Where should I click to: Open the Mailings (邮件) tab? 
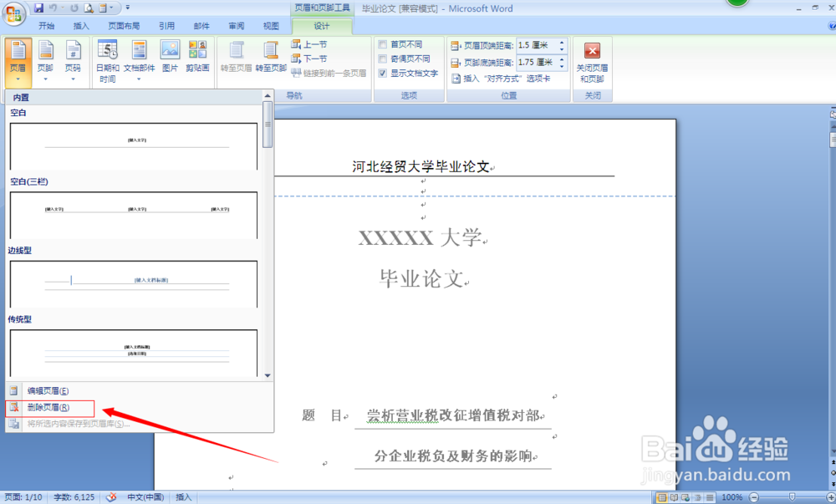[x=201, y=26]
